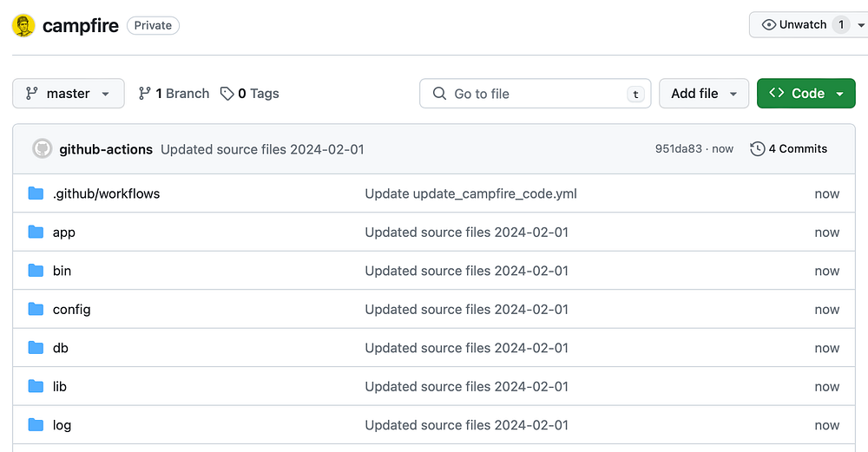Open the green Code dropdown

(806, 94)
